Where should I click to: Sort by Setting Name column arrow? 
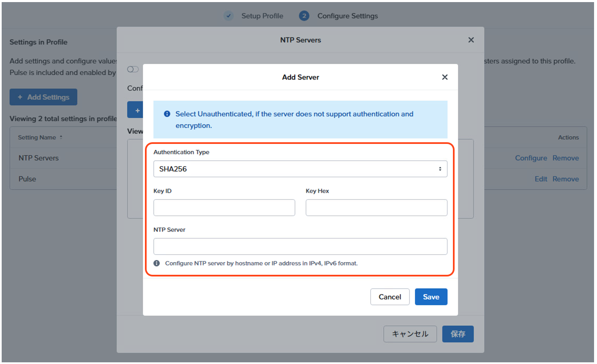(x=61, y=138)
